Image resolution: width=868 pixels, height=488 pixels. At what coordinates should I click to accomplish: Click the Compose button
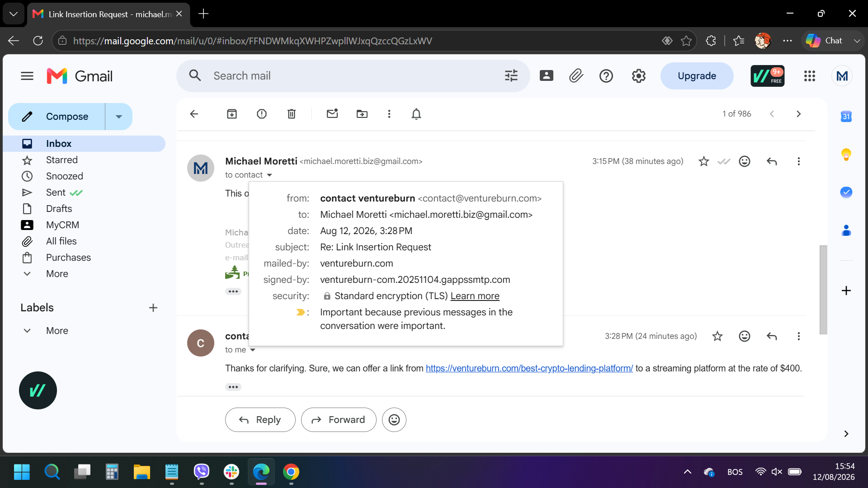pyautogui.click(x=57, y=117)
